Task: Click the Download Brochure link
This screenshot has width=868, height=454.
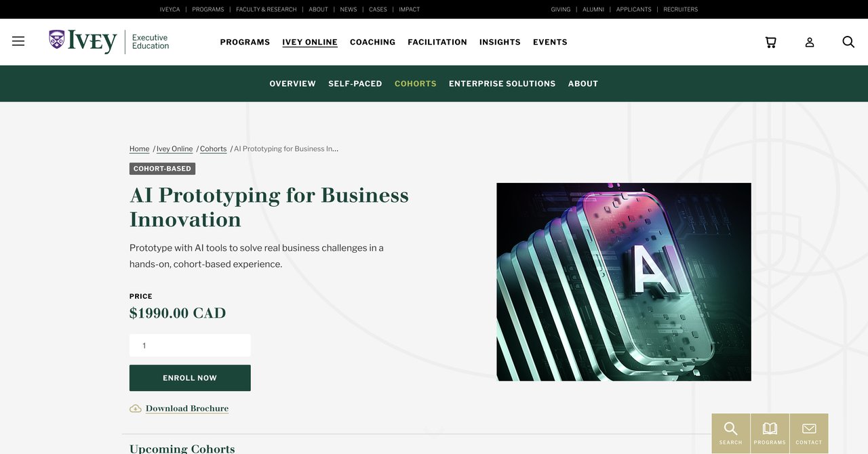Action: (x=187, y=409)
